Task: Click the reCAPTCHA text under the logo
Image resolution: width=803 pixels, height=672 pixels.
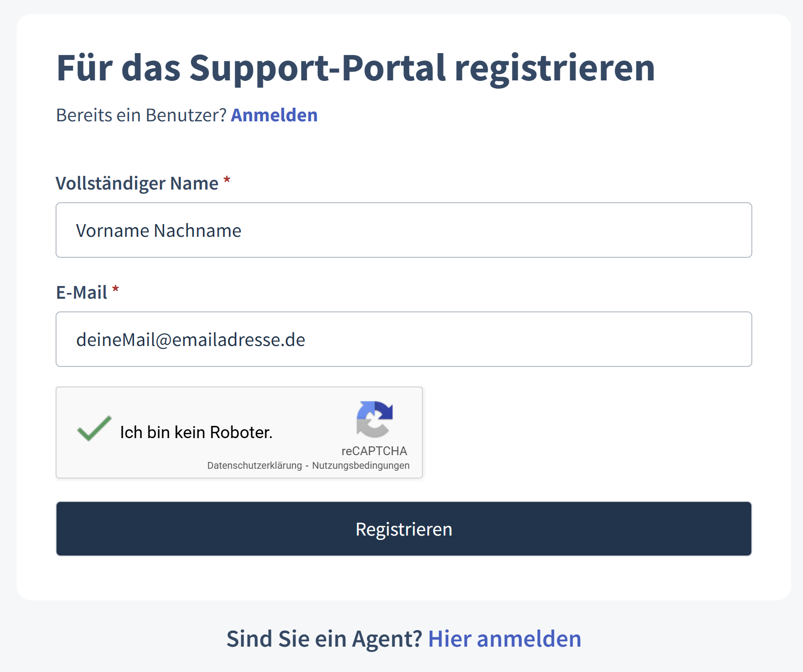Action: coord(374,451)
